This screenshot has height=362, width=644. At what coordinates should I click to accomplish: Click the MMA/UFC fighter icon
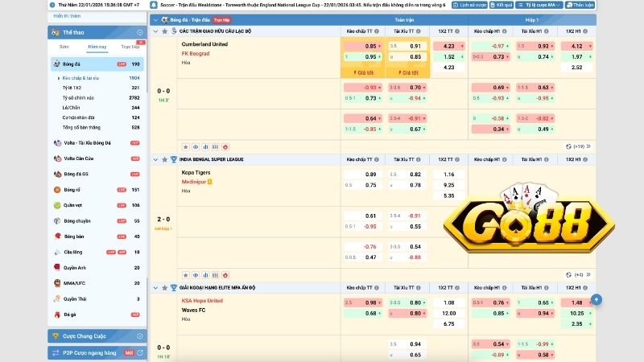tap(57, 283)
